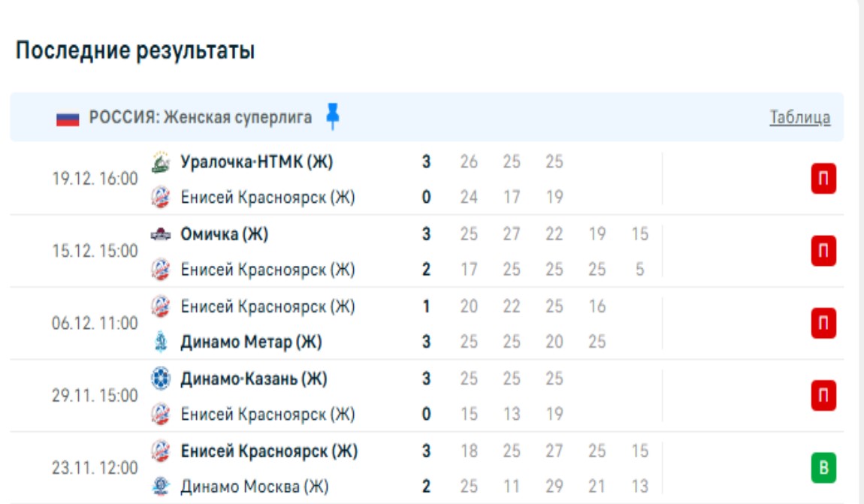Viewport: 864px width, 504px height.
Task: Open the match dated 15.12. 15:00
Action: click(95, 252)
